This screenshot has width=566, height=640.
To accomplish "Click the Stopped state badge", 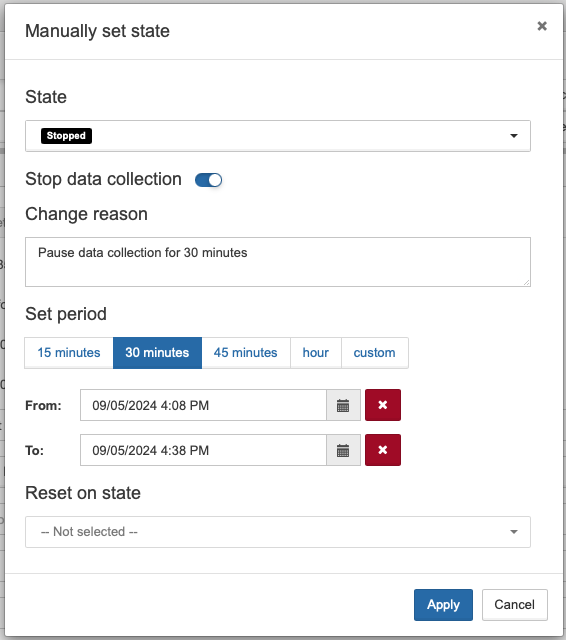I will coord(66,136).
